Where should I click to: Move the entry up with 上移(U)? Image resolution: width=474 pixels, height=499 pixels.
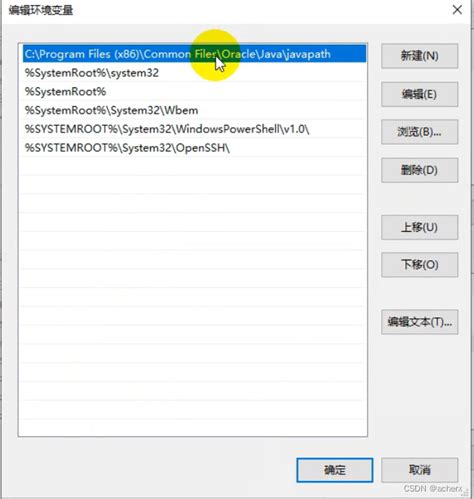[x=419, y=227]
